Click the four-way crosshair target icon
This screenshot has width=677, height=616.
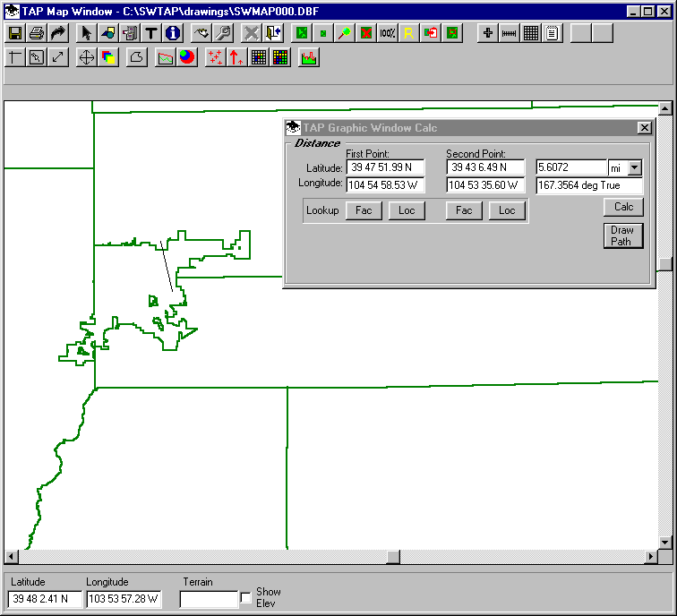click(x=86, y=57)
